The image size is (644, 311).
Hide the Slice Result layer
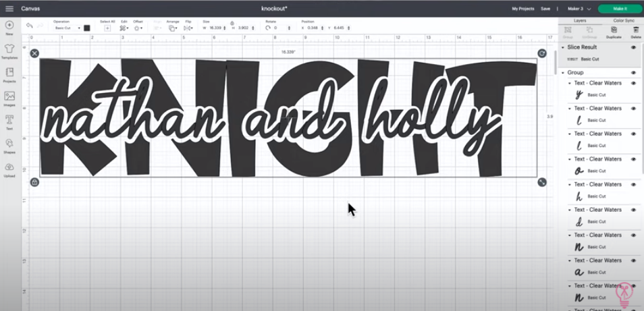click(x=633, y=47)
